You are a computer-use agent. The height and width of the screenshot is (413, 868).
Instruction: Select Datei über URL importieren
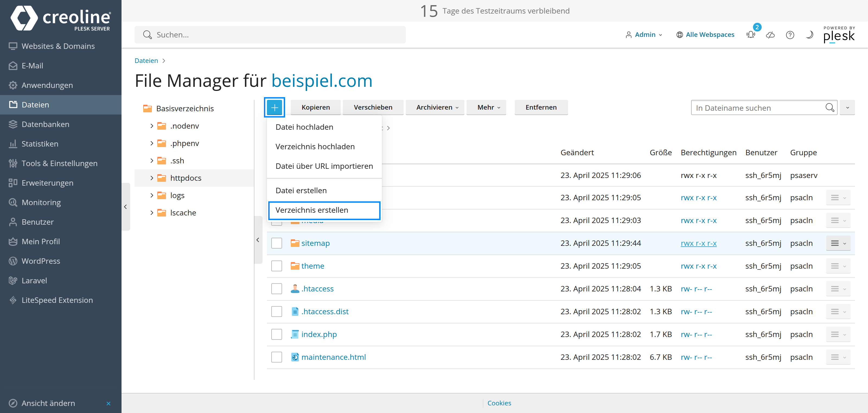(324, 166)
